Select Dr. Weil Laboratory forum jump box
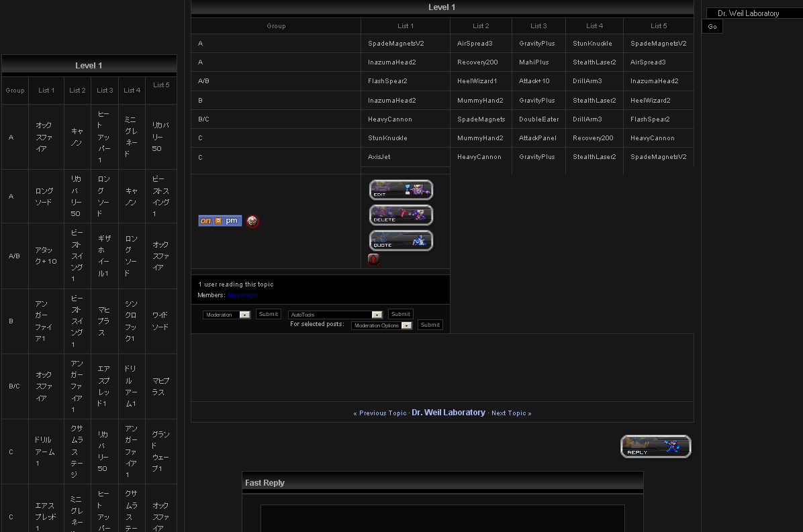This screenshot has height=532, width=803. [x=754, y=13]
